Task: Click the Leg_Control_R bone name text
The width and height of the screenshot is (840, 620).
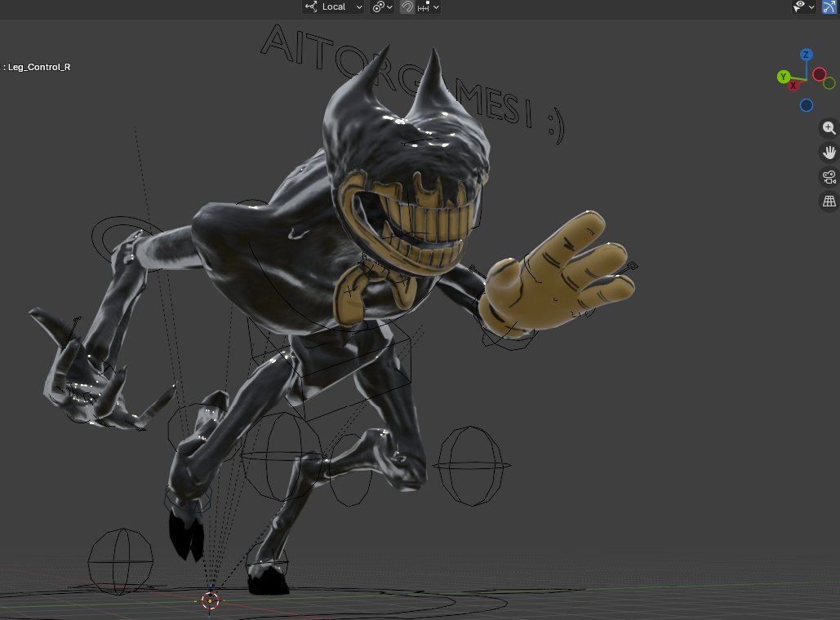Action: [x=39, y=67]
